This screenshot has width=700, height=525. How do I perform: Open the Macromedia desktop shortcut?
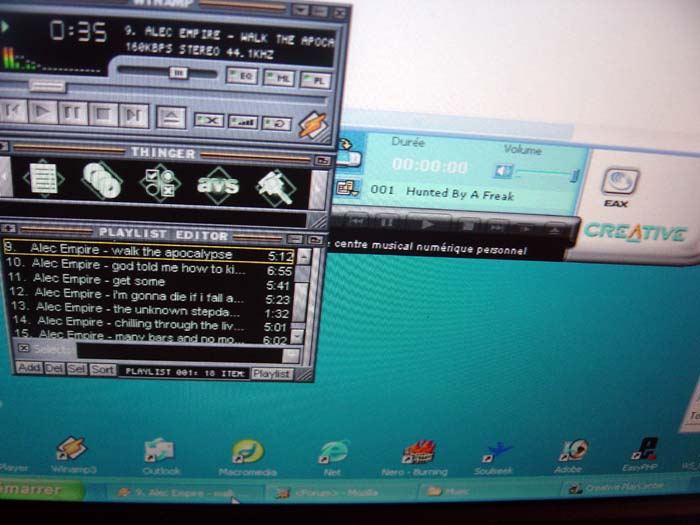[x=248, y=458]
